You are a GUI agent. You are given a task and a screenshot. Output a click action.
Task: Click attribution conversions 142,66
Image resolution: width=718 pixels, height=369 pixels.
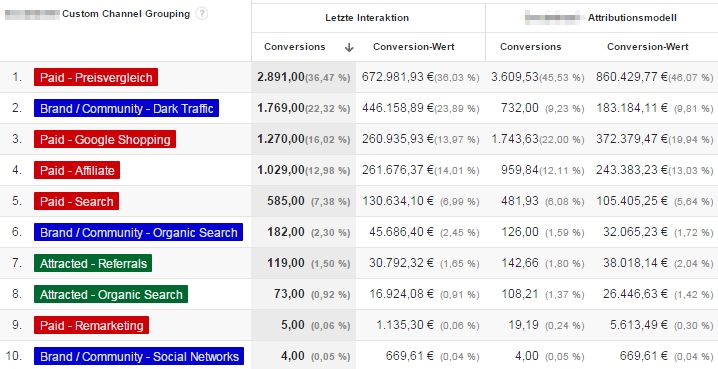[520, 264]
